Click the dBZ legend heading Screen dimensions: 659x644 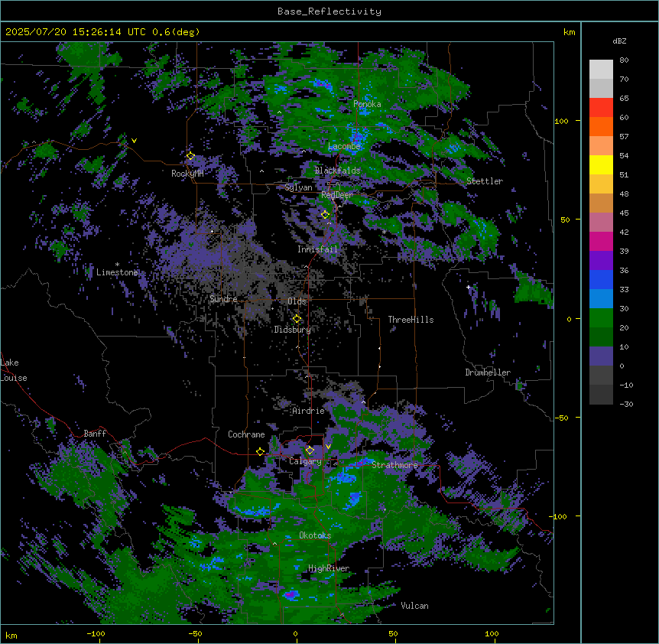619,41
